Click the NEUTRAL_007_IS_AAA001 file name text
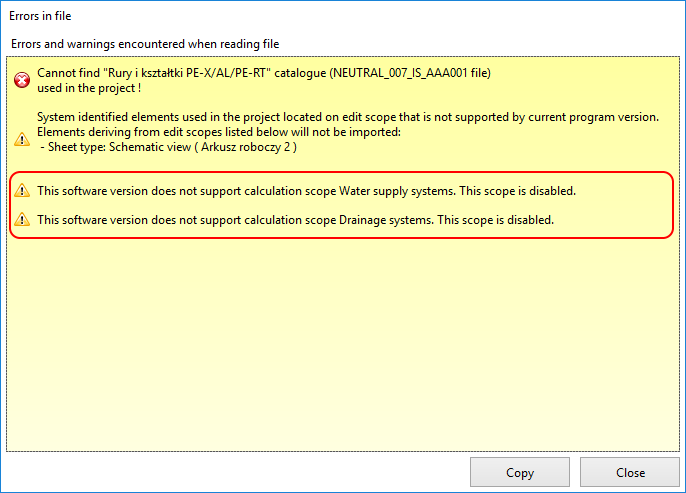This screenshot has width=686, height=493. click(x=401, y=73)
